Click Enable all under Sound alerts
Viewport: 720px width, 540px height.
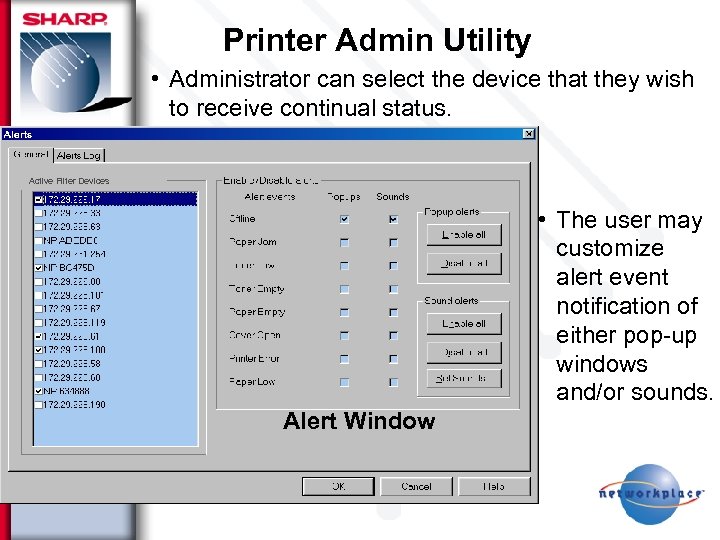[x=464, y=324]
